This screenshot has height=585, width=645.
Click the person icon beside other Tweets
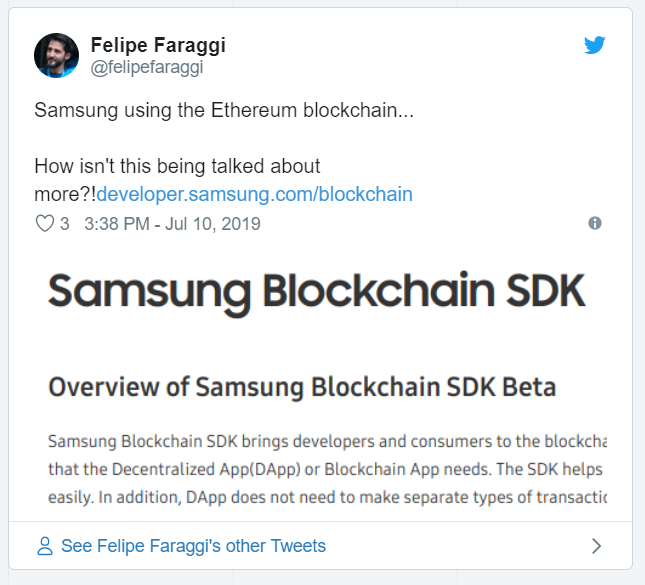45,546
